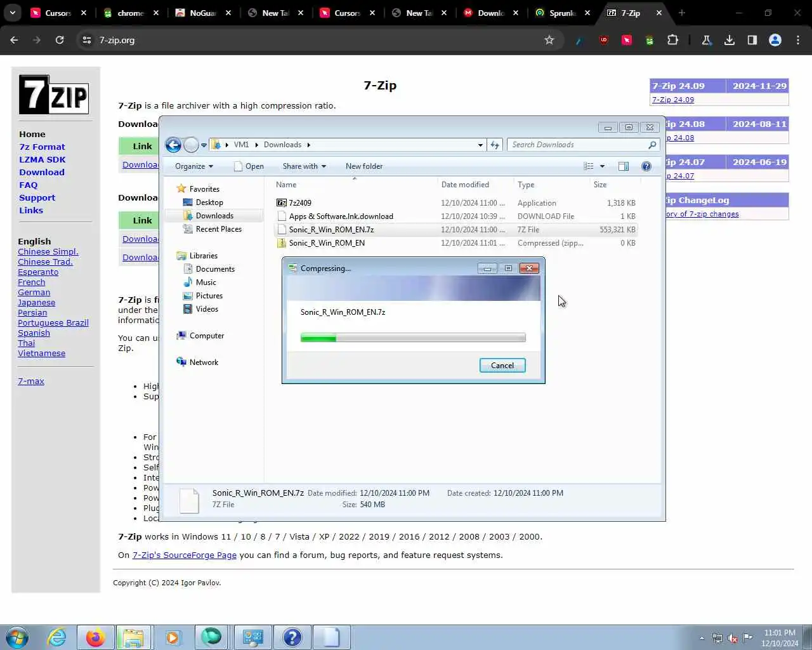Screen dimensions: 812x650
Task: Click the taskbar clock showing 11:01 PM
Action: tap(780, 638)
